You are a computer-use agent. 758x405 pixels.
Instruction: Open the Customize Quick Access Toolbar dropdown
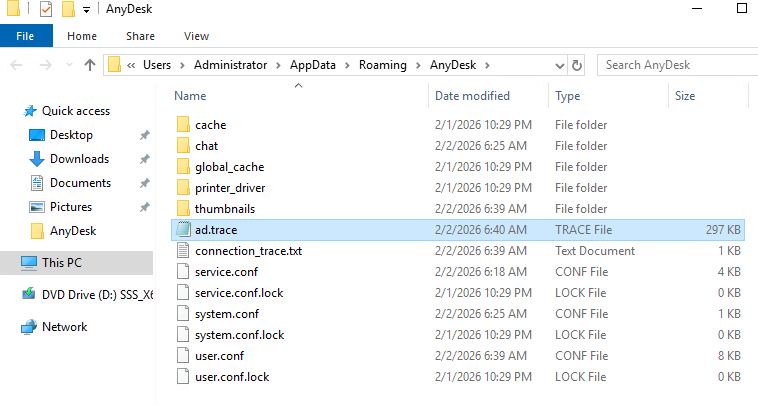coord(87,10)
